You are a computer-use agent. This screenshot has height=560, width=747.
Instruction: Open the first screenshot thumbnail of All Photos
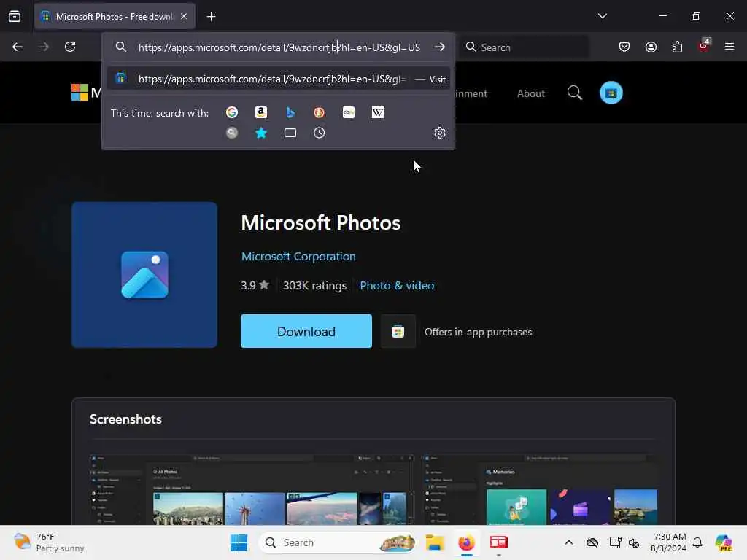(252, 489)
